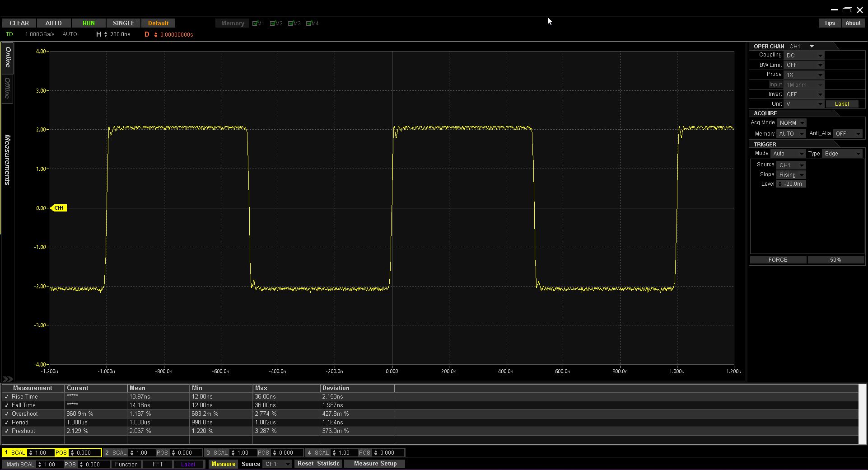
Task: Click the Deviation column header
Action: coord(357,388)
